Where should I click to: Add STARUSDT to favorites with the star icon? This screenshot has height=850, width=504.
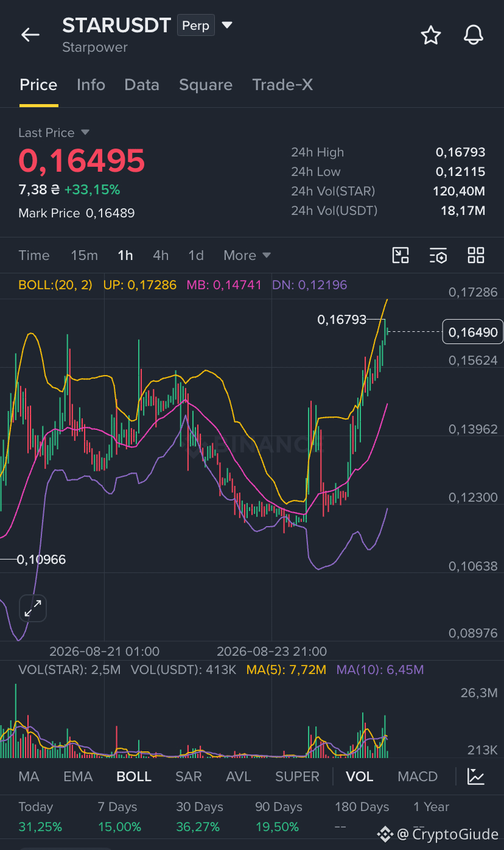431,35
